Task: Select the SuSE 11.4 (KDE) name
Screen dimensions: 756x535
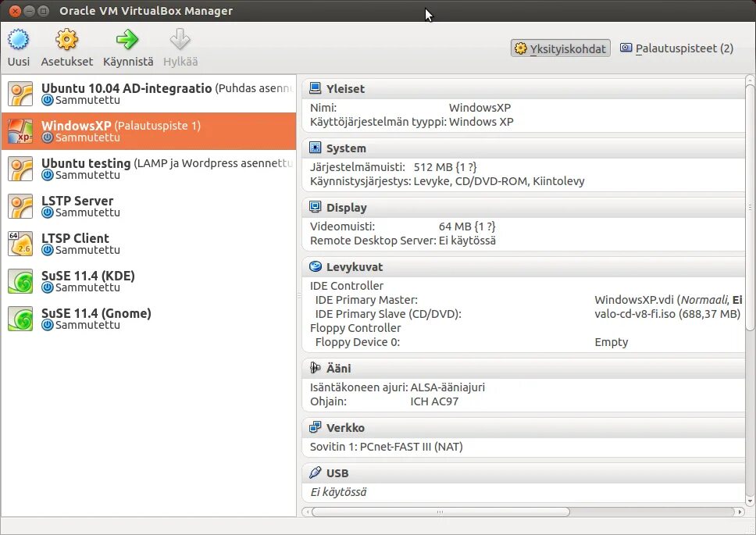Action: click(88, 276)
